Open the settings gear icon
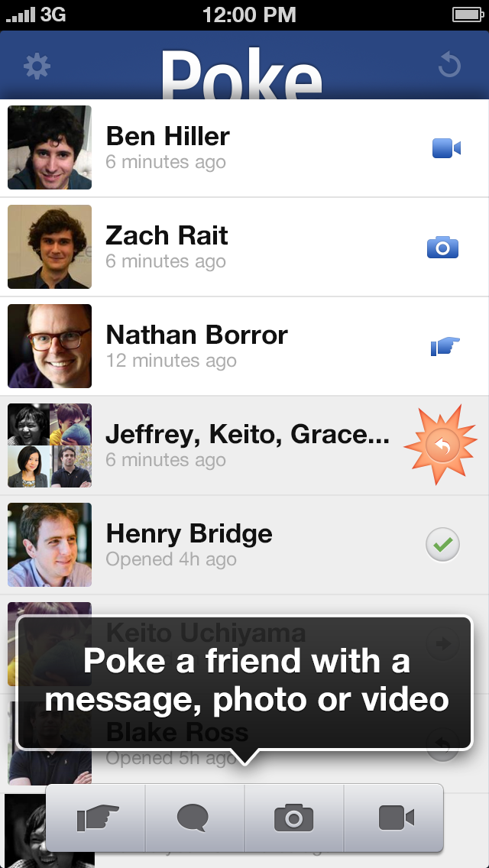The width and height of the screenshot is (489, 868). click(37, 66)
